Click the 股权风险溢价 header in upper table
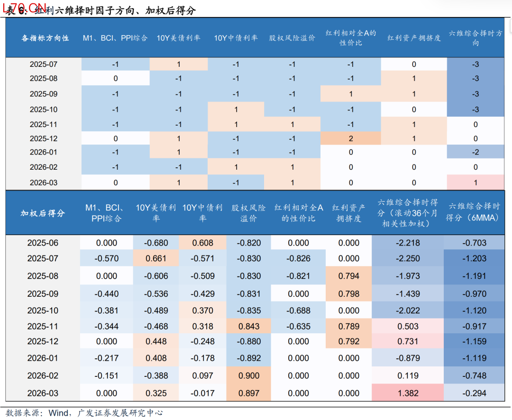 click(x=292, y=38)
